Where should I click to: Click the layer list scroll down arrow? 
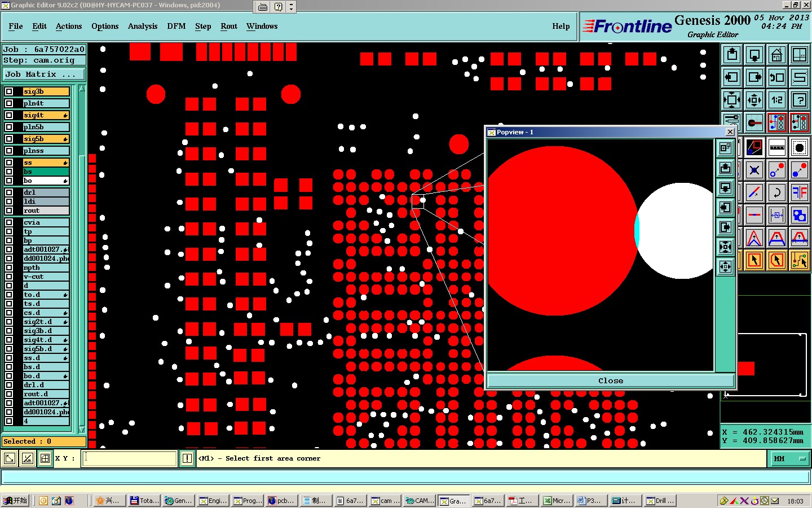pos(82,430)
